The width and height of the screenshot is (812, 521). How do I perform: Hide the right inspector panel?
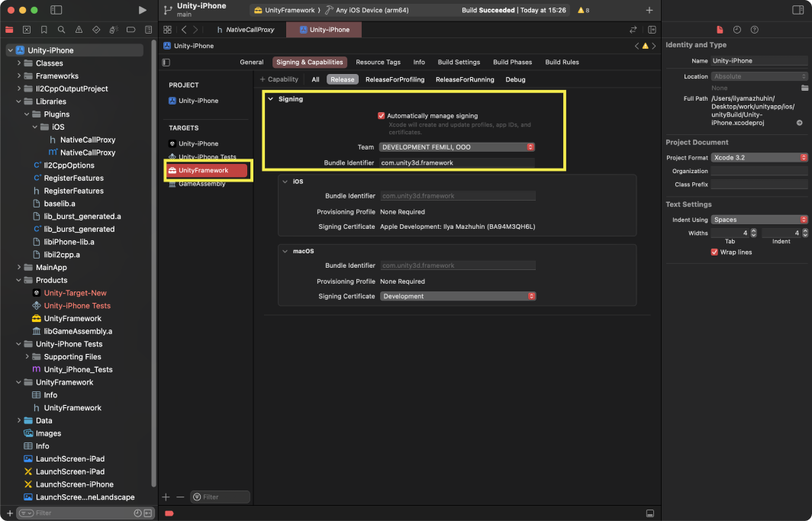tap(797, 10)
